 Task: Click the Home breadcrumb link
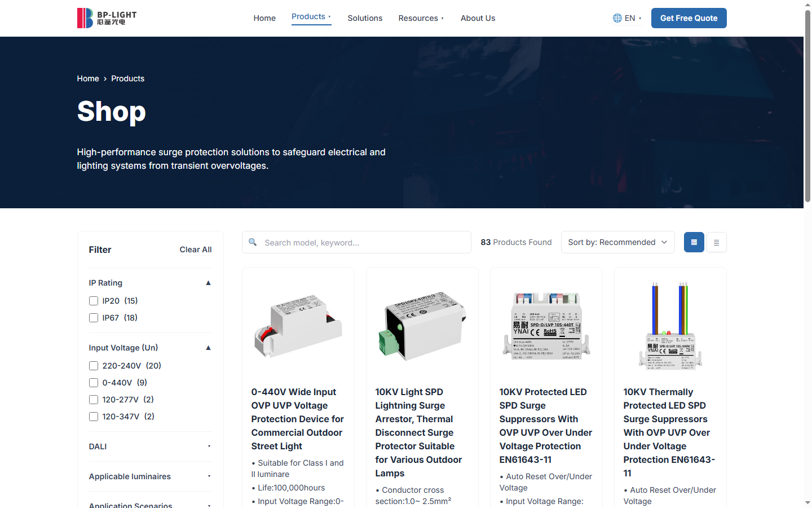pyautogui.click(x=88, y=78)
